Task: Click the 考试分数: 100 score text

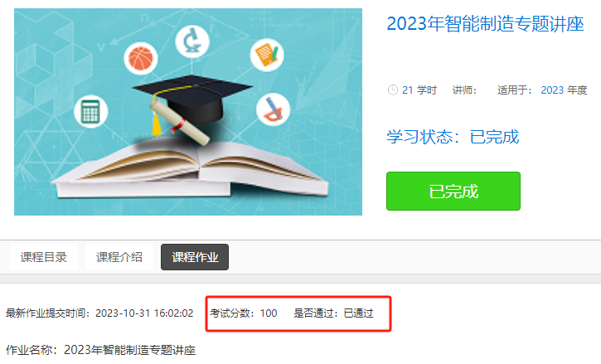Action: 244,313
